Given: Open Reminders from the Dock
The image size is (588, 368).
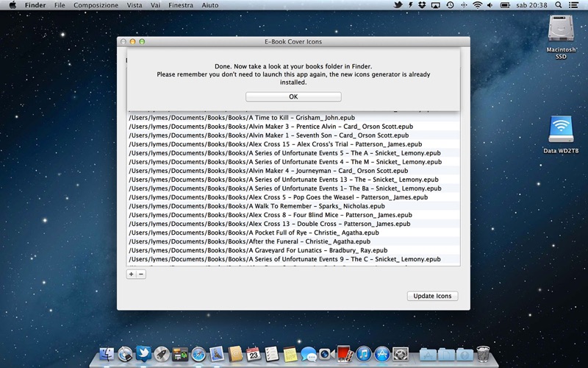Looking at the screenshot, I should (x=272, y=354).
